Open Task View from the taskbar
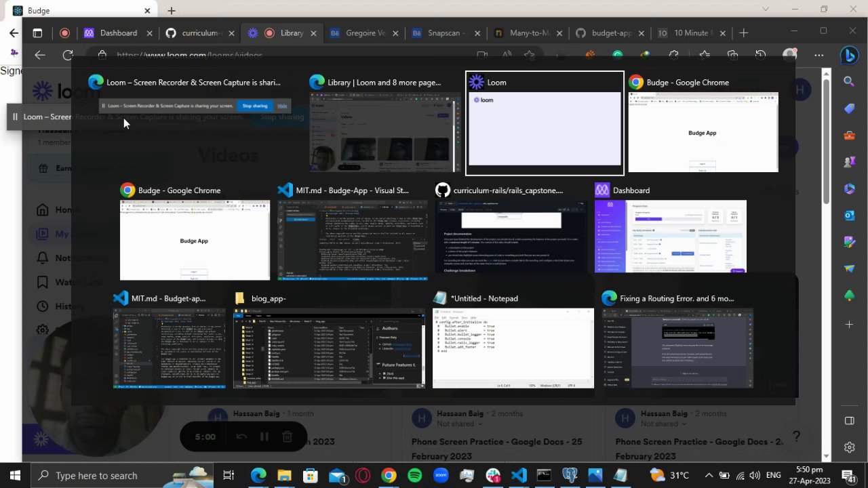Image resolution: width=868 pixels, height=488 pixels. [229, 475]
